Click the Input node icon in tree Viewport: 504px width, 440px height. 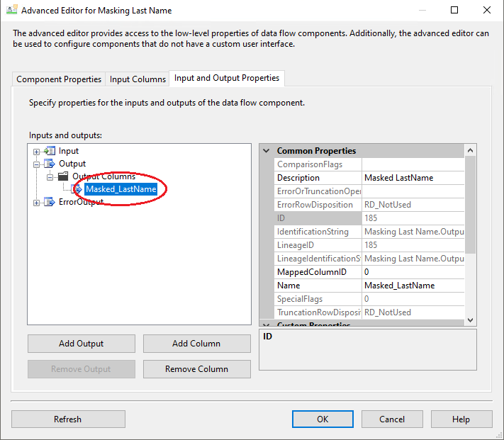(50, 151)
